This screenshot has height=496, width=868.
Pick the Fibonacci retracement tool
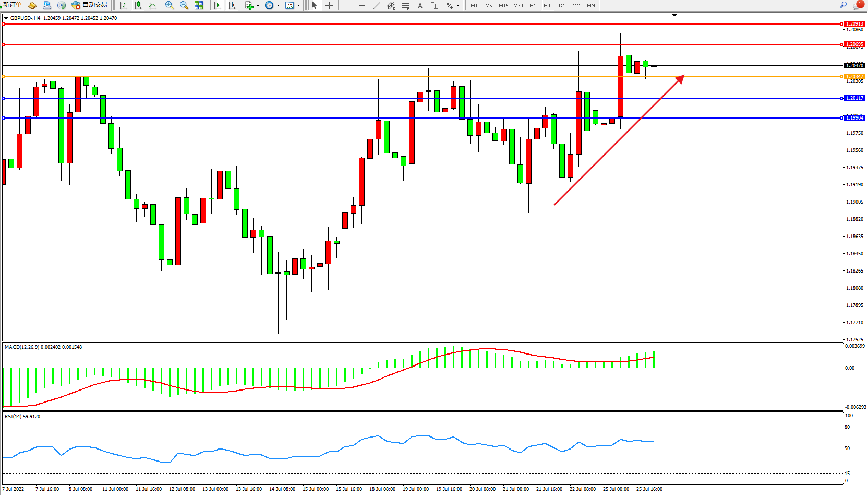click(x=405, y=5)
